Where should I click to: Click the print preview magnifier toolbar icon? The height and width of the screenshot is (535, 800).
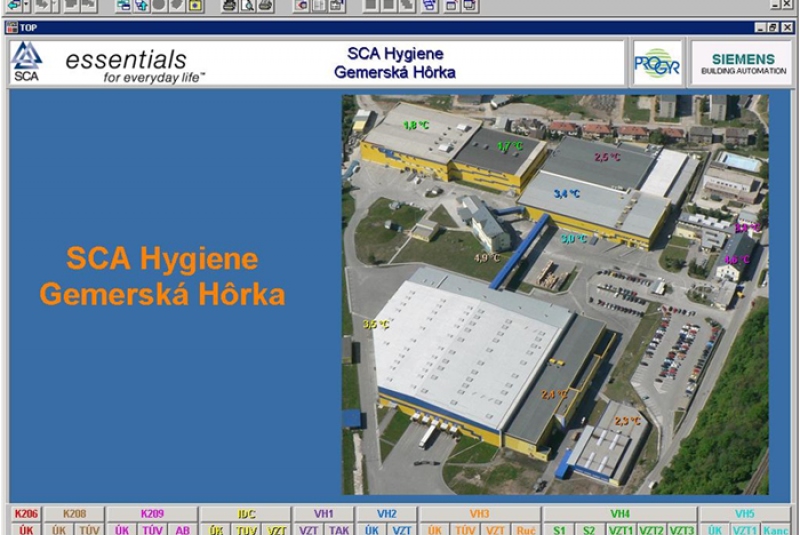pos(247,6)
